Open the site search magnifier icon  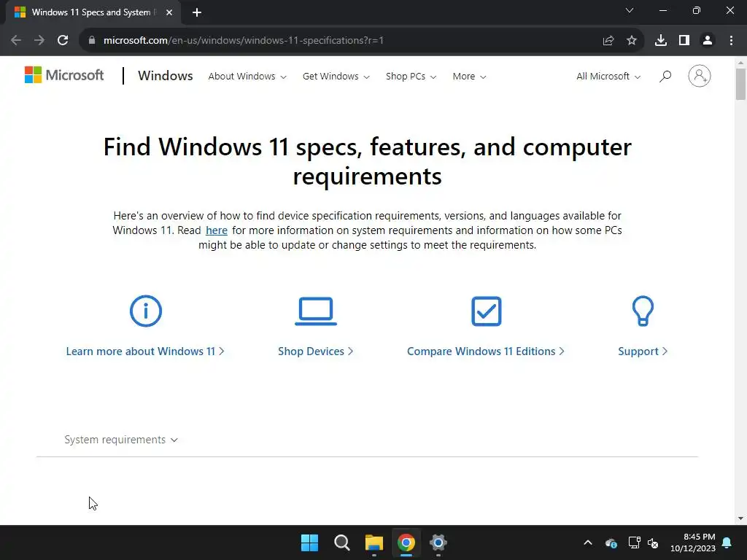click(x=665, y=76)
